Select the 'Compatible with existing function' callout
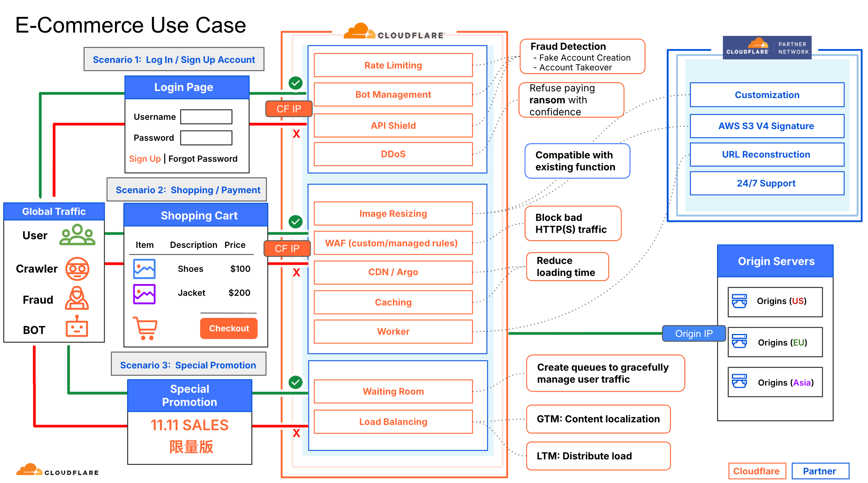The image size is (868, 483). click(578, 161)
